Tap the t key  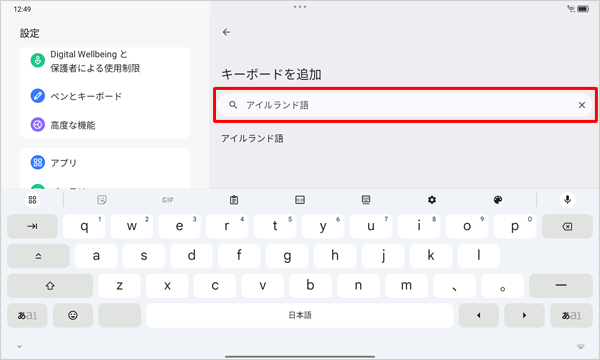click(x=275, y=226)
